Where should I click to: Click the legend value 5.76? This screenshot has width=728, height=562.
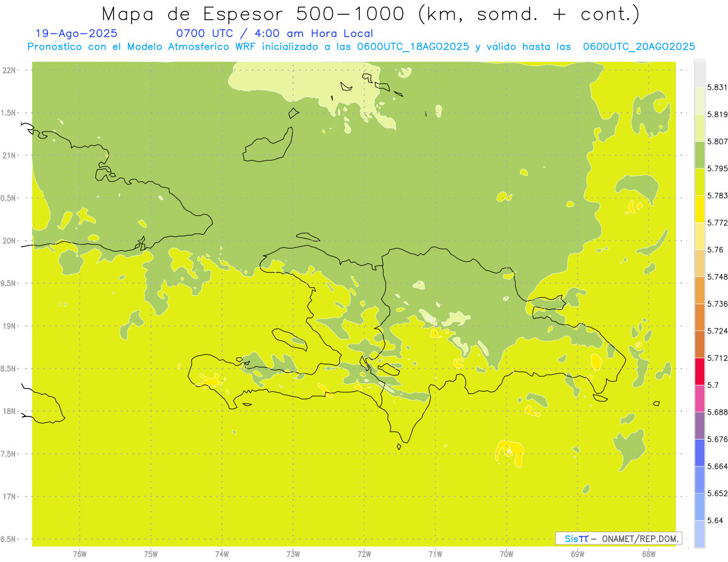click(x=716, y=250)
